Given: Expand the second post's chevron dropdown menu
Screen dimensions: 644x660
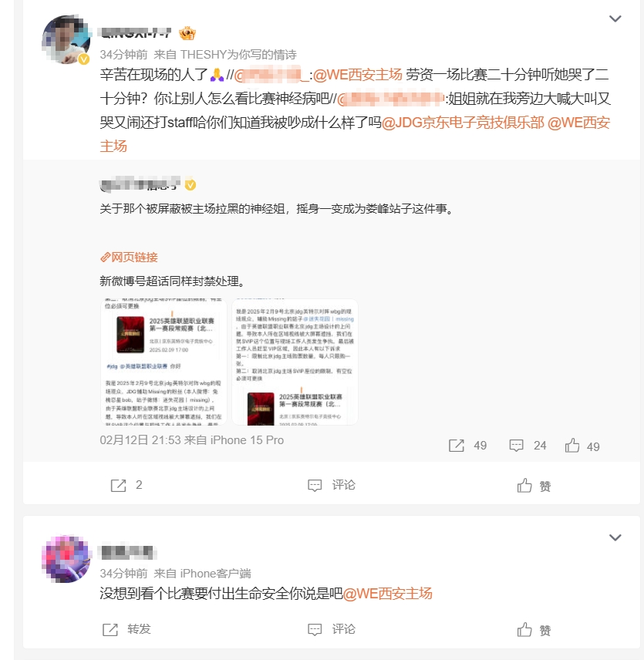Looking at the screenshot, I should 615,537.
